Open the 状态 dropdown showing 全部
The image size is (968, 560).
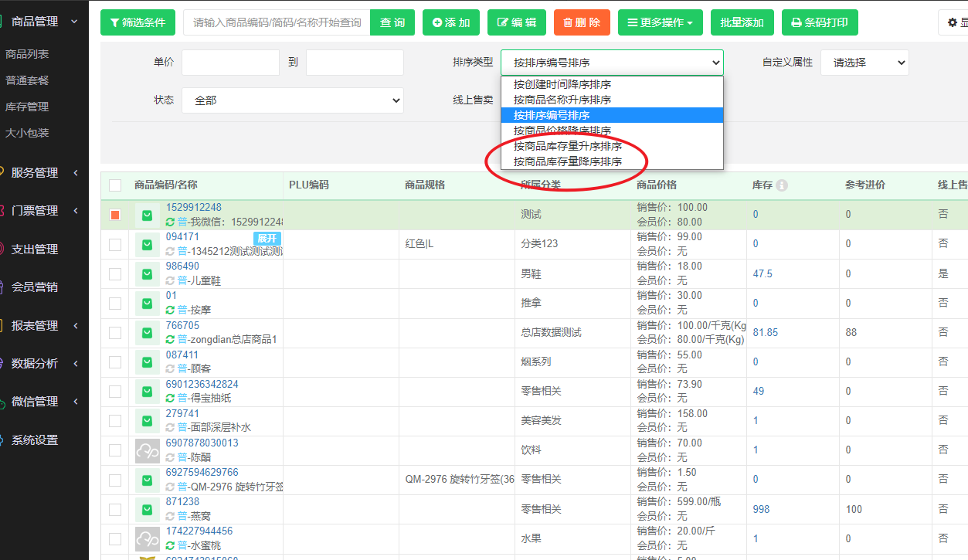(x=293, y=100)
